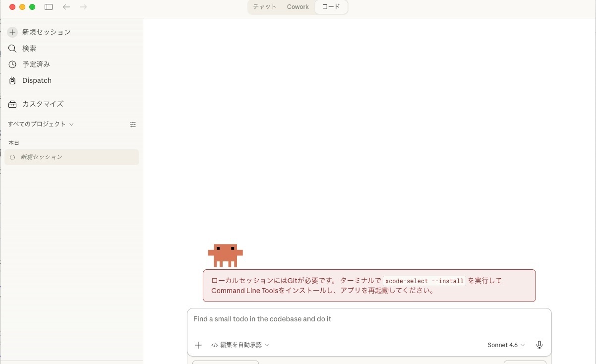
Task: Click the xcode-select --install command text
Action: 424,281
